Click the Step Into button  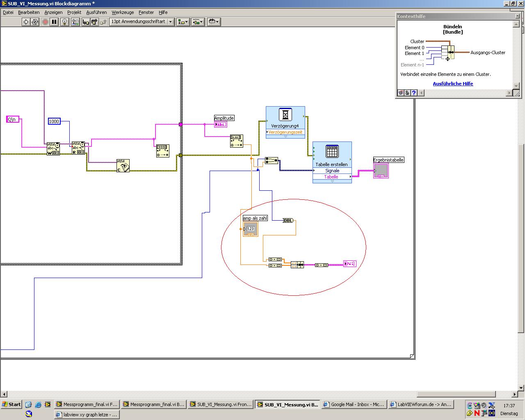(x=86, y=22)
